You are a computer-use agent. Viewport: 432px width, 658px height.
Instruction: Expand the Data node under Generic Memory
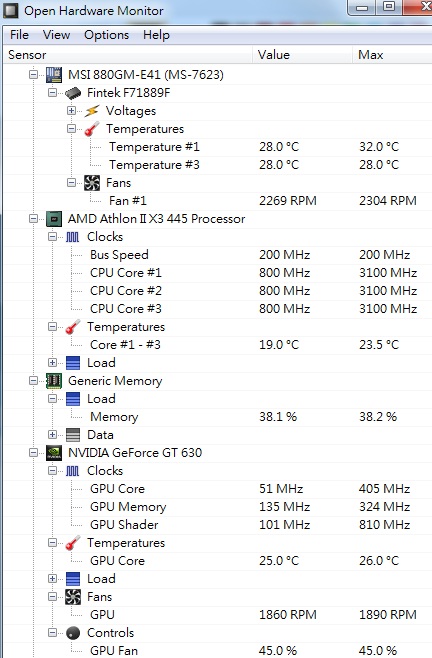[x=52, y=435]
